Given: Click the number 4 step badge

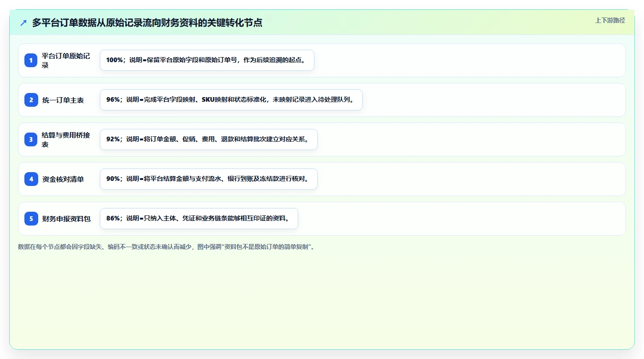Looking at the screenshot, I should 31,179.
